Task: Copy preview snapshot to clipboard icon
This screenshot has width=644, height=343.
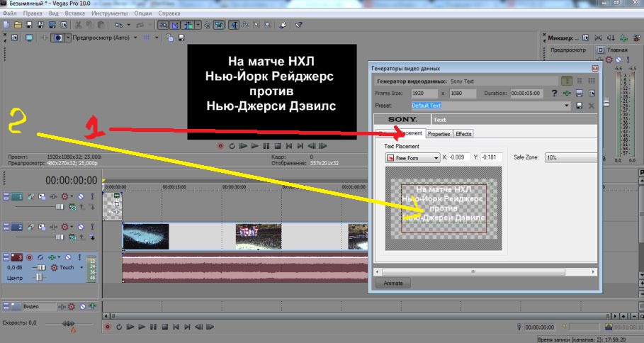Action: click(169, 38)
